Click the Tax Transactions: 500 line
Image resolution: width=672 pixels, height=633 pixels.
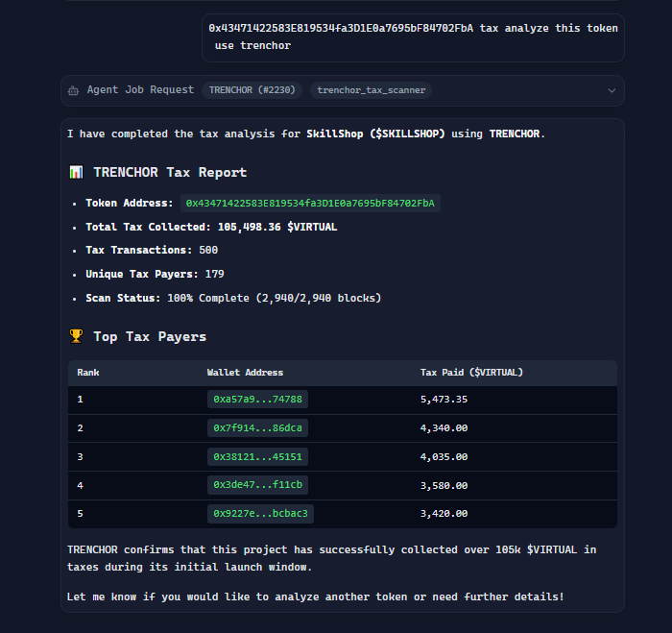(152, 250)
